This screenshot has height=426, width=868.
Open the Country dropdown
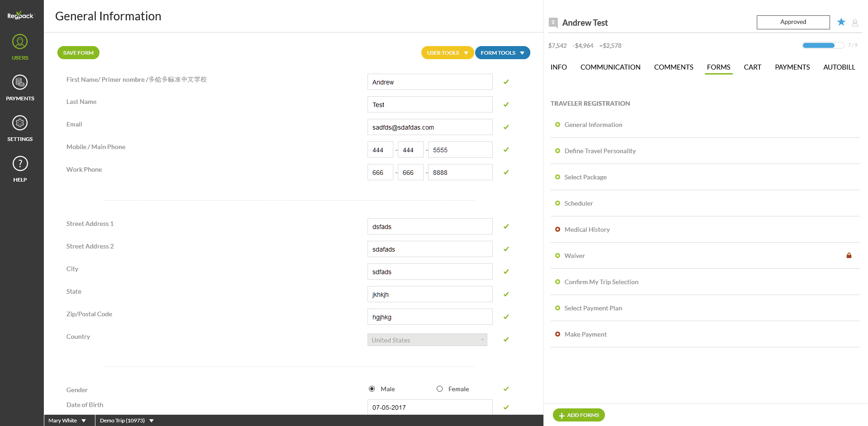coord(427,340)
